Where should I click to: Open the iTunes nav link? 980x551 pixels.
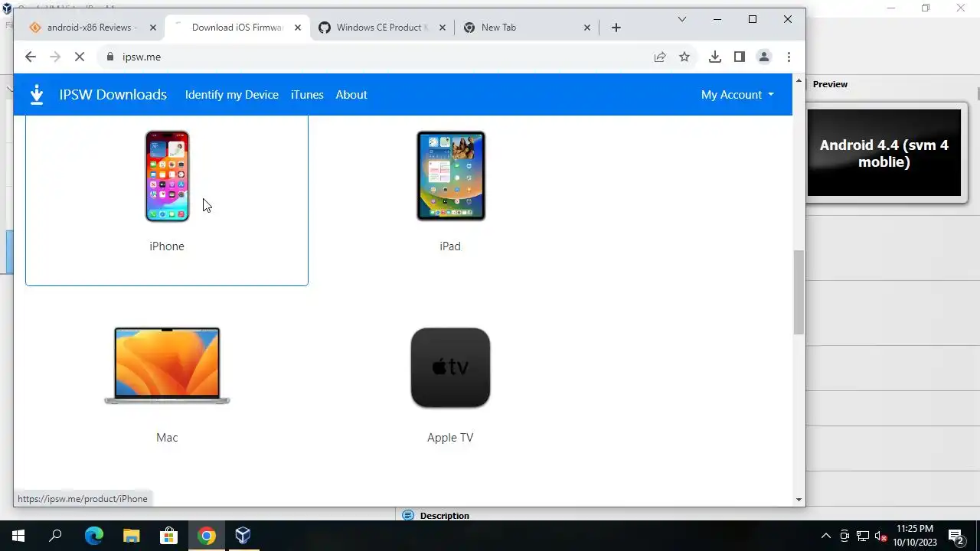pos(307,95)
